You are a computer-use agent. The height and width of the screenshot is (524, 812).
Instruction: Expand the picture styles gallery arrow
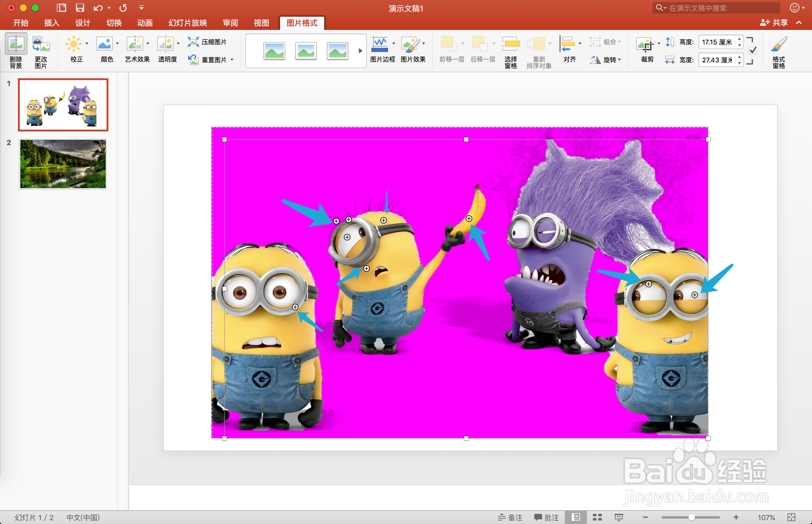(360, 51)
